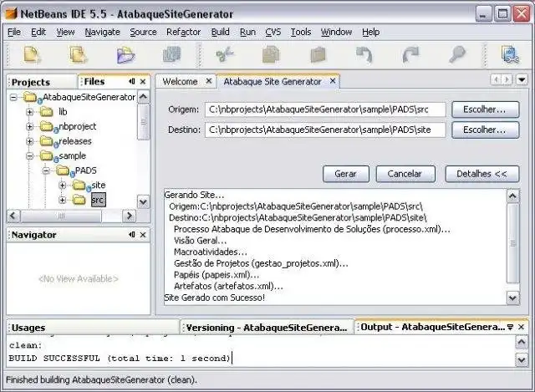
Task: Click the generation log scroll-down arrow
Action: (512, 298)
